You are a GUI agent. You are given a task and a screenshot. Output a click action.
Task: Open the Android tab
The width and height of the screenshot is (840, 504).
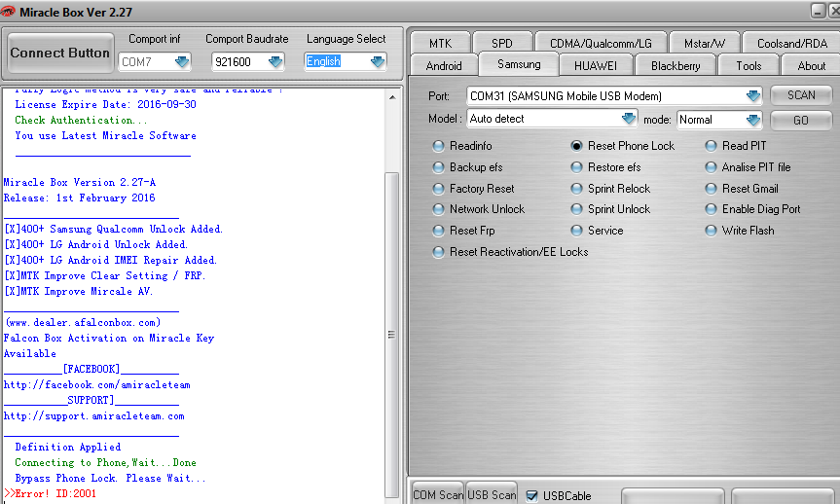444,65
